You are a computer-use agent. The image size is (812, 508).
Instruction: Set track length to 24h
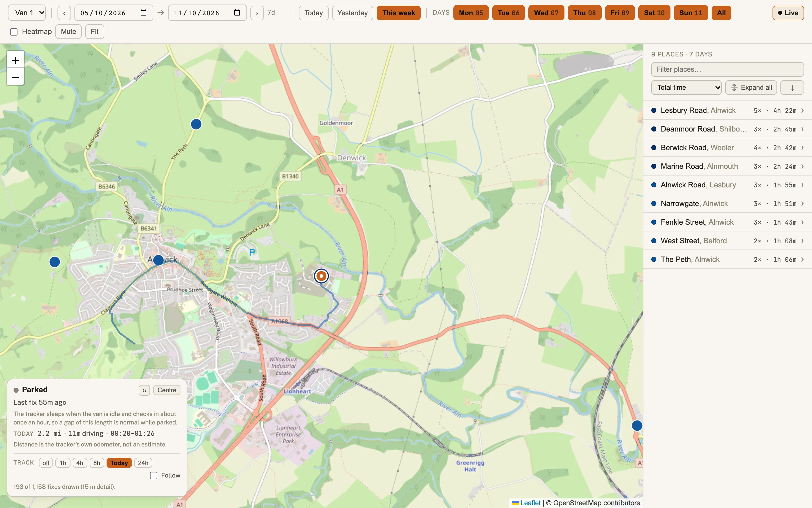point(143,463)
